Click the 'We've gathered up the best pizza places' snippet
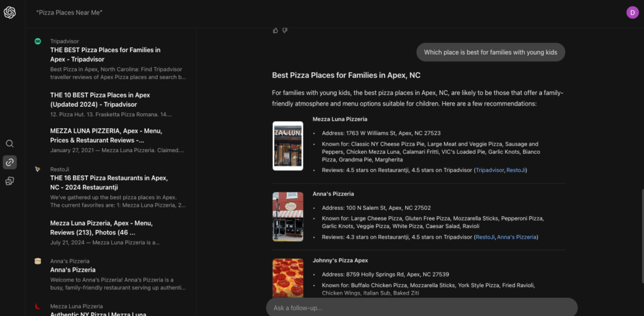 118,201
